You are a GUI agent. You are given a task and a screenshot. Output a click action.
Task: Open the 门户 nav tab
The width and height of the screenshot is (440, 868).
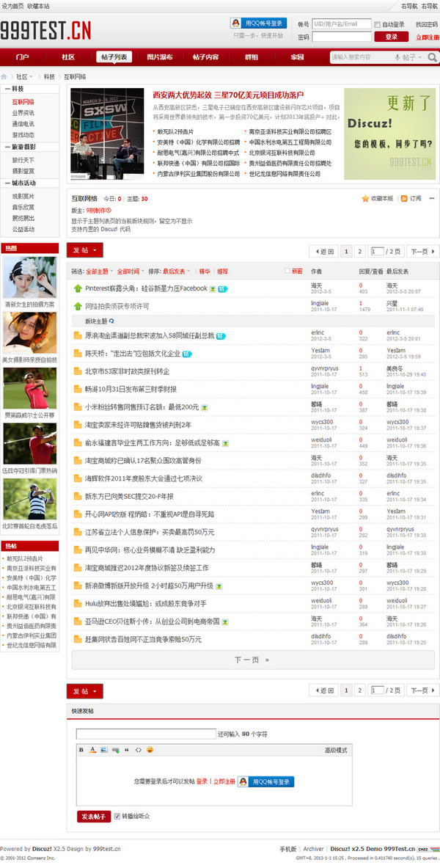tap(23, 57)
